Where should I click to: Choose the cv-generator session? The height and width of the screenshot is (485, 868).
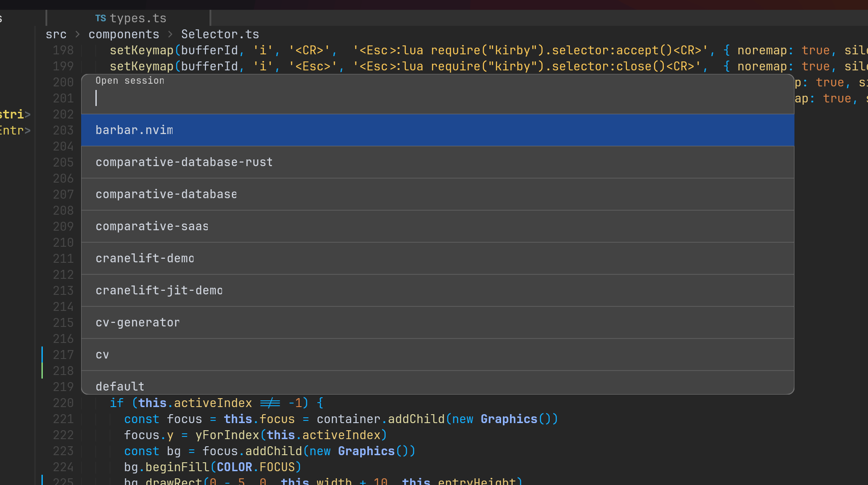pos(437,322)
